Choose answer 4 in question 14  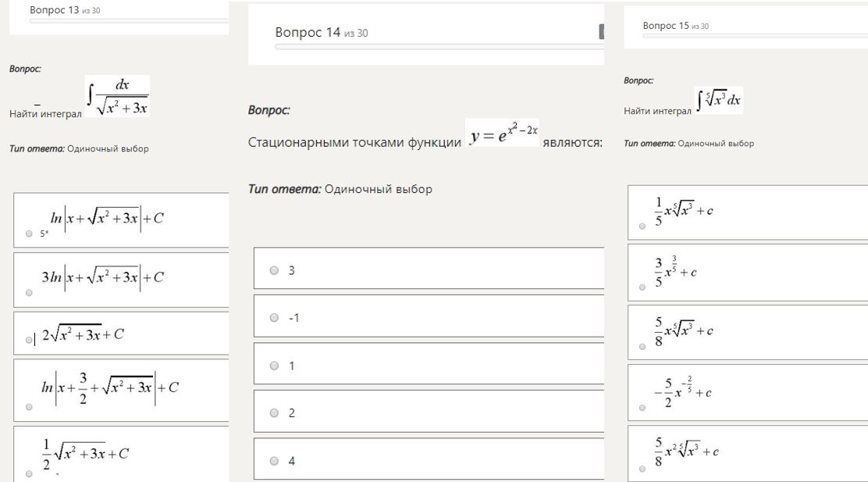[x=274, y=461]
